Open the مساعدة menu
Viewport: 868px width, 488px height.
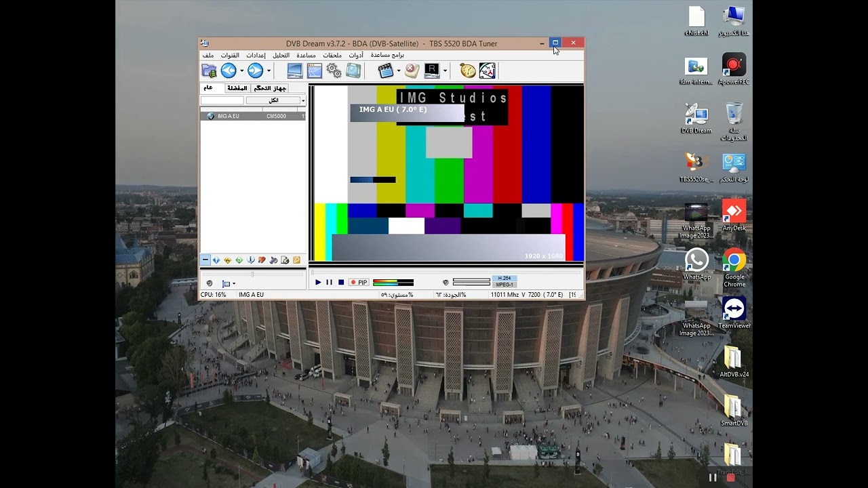(x=306, y=55)
